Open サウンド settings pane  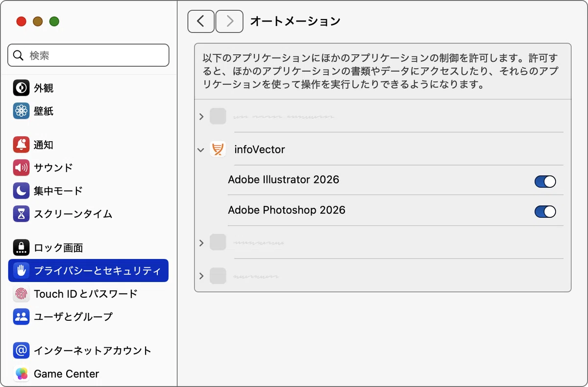[88, 168]
